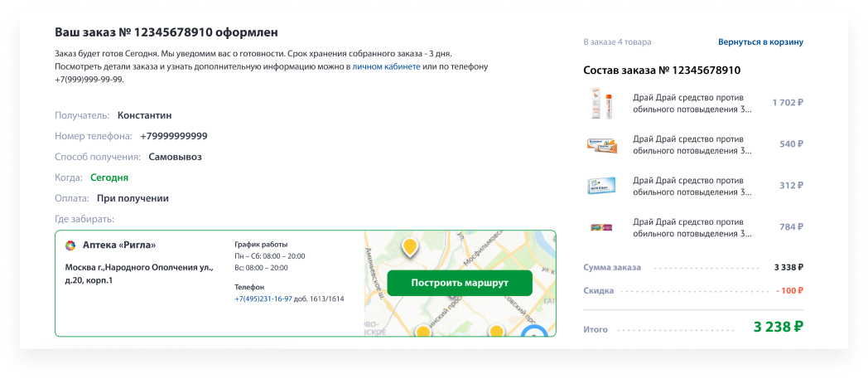
Task: Click the price 1 702 ₽
Action: point(788,103)
